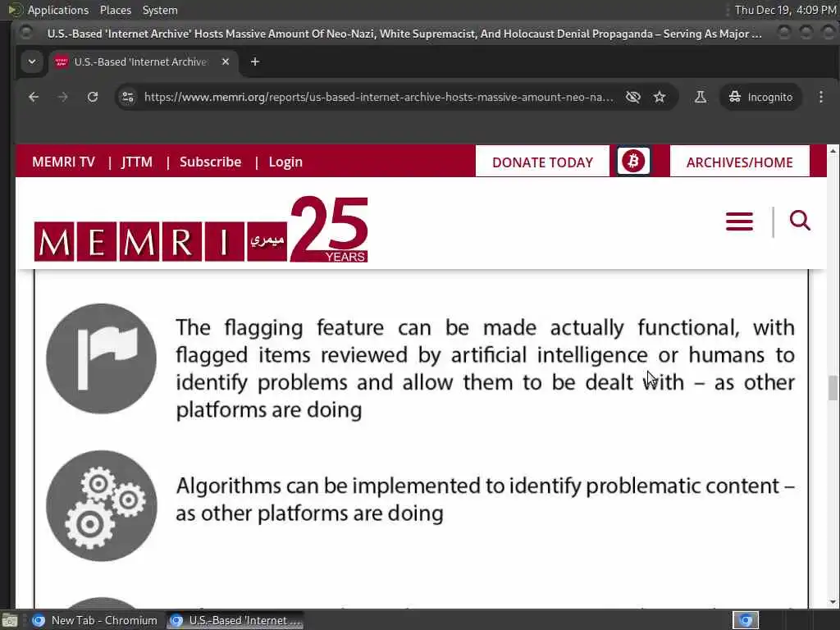Click the Bitcoin donation icon
840x630 pixels.
(x=633, y=161)
